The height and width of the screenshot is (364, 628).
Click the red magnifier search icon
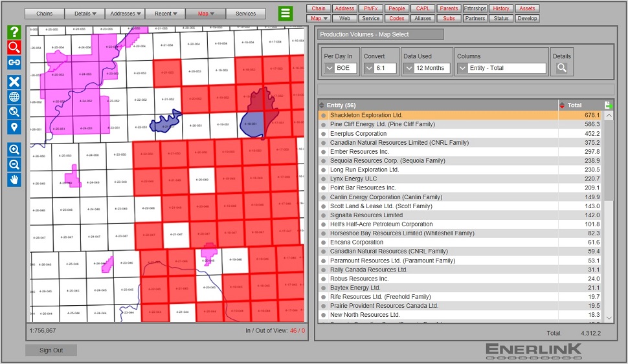tap(14, 47)
